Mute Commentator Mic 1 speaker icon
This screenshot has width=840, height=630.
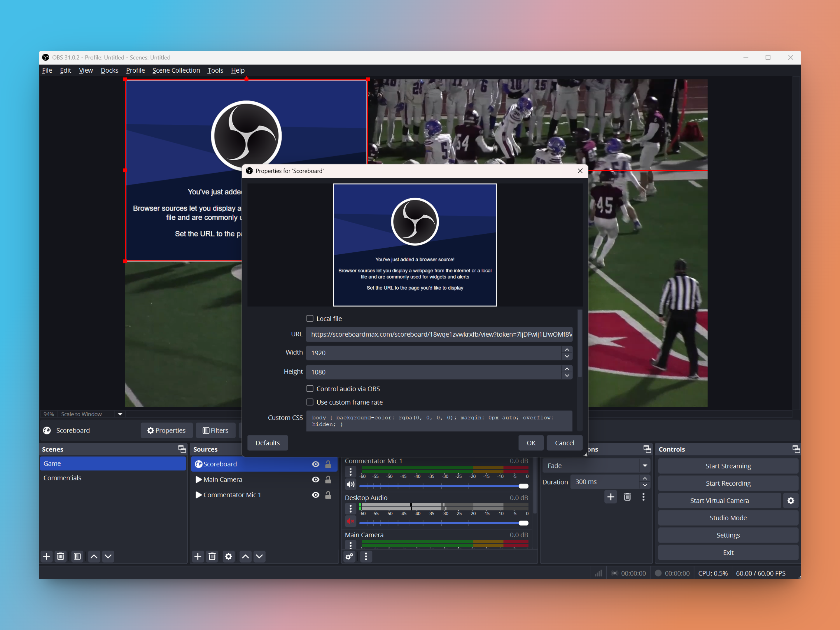[x=351, y=484]
